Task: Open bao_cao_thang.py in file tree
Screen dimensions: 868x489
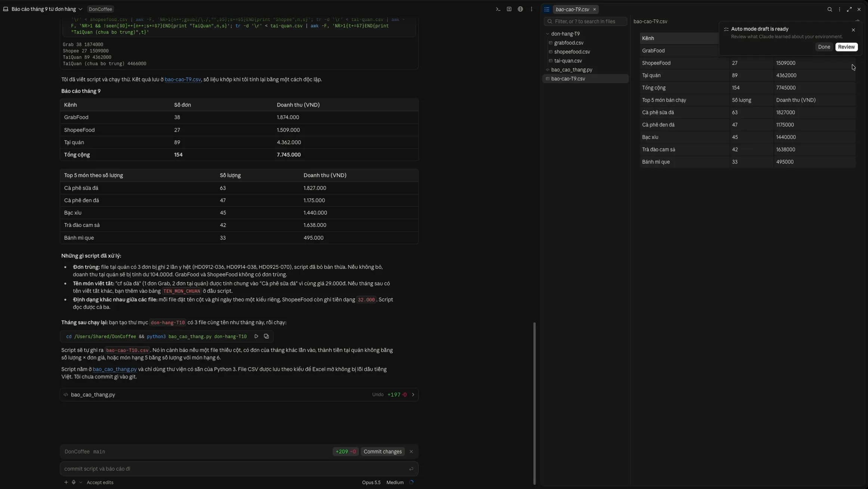Action: pos(571,70)
